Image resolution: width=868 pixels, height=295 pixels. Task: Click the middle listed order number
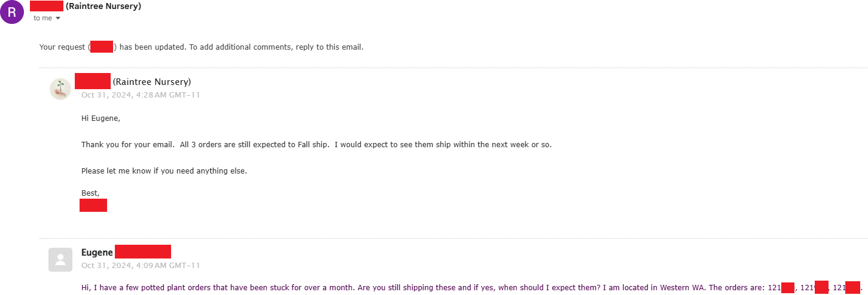point(814,288)
